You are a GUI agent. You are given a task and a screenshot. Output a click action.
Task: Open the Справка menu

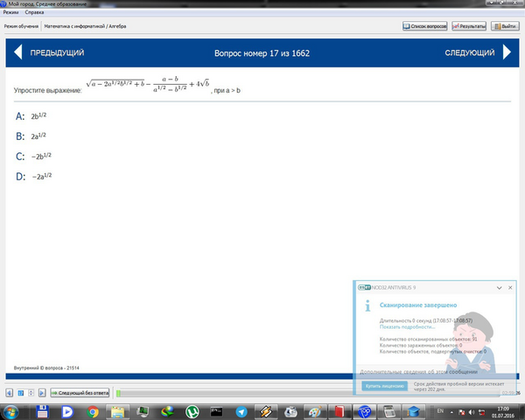[x=34, y=12]
